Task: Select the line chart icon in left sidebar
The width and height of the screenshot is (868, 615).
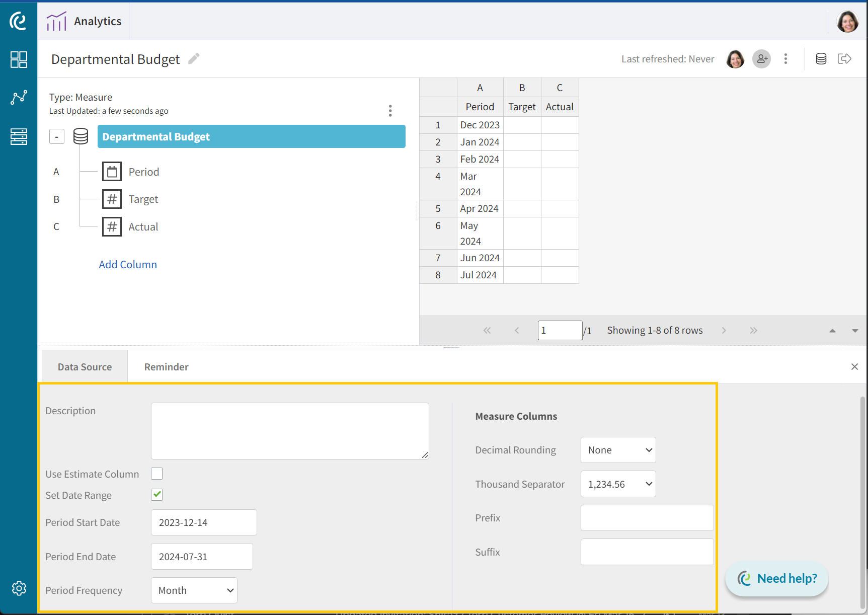Action: click(19, 98)
